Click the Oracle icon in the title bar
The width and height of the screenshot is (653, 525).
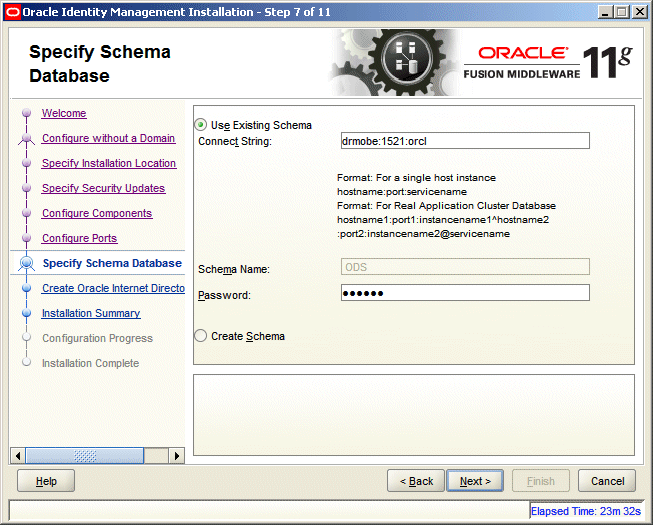coord(12,12)
